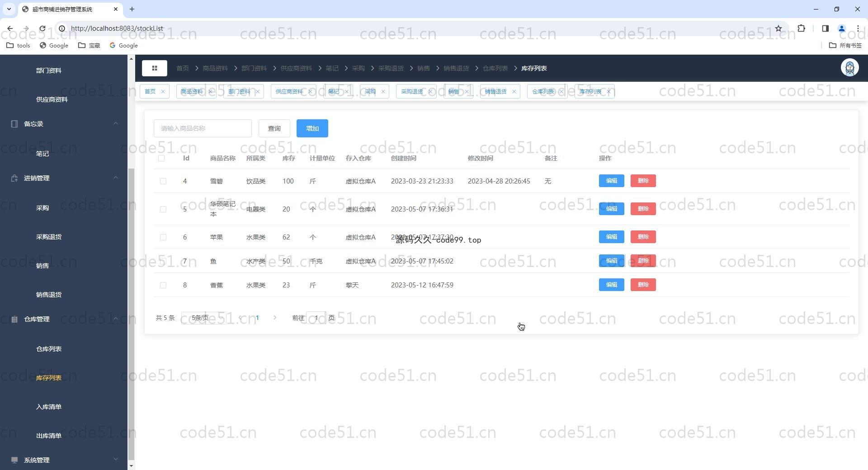Expand the 系统管理 sidebar group

pos(64,460)
